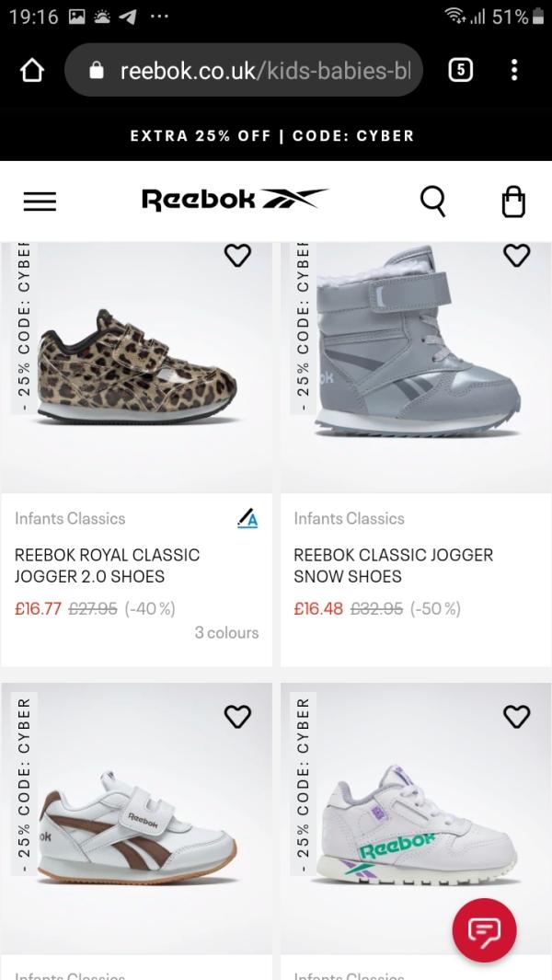Wishlist the white and brown sneaker
This screenshot has height=980, width=552.
click(x=237, y=715)
